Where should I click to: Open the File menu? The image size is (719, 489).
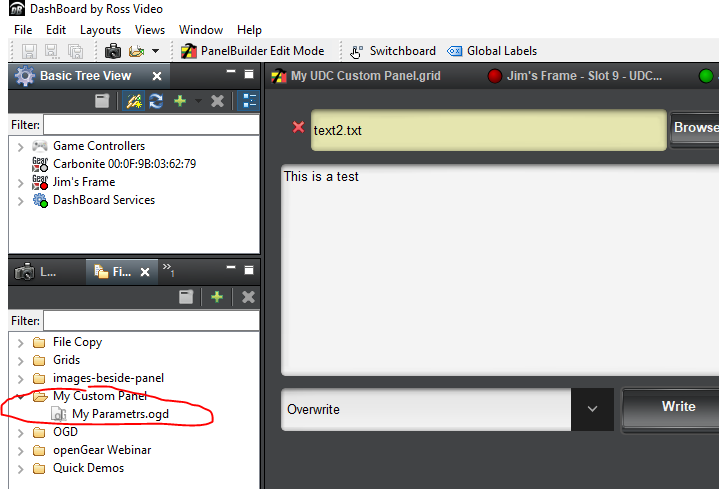[x=23, y=30]
